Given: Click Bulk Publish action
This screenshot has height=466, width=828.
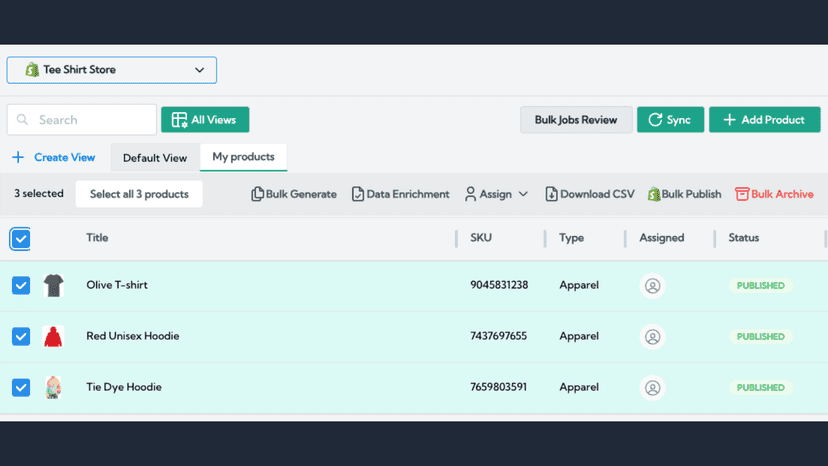Looking at the screenshot, I should [x=684, y=194].
